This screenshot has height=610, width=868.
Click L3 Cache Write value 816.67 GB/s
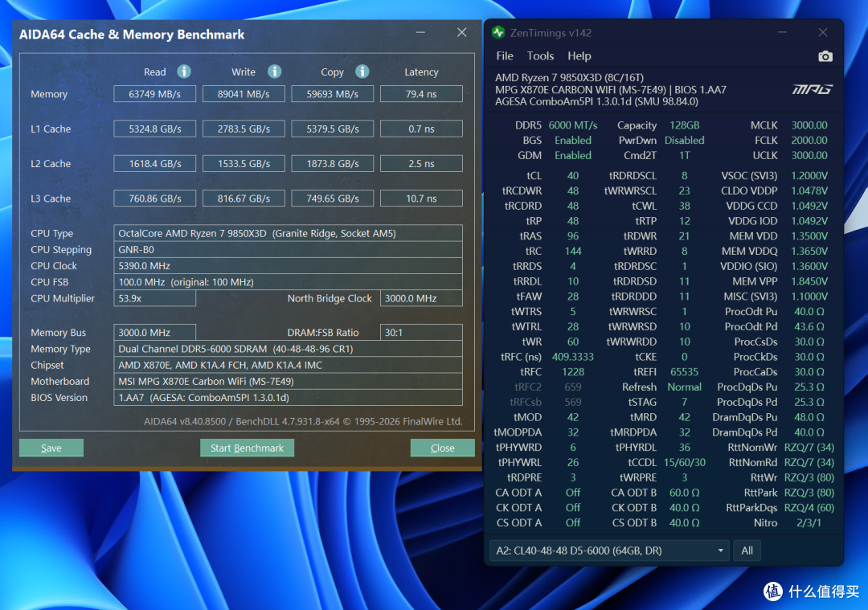(244, 199)
